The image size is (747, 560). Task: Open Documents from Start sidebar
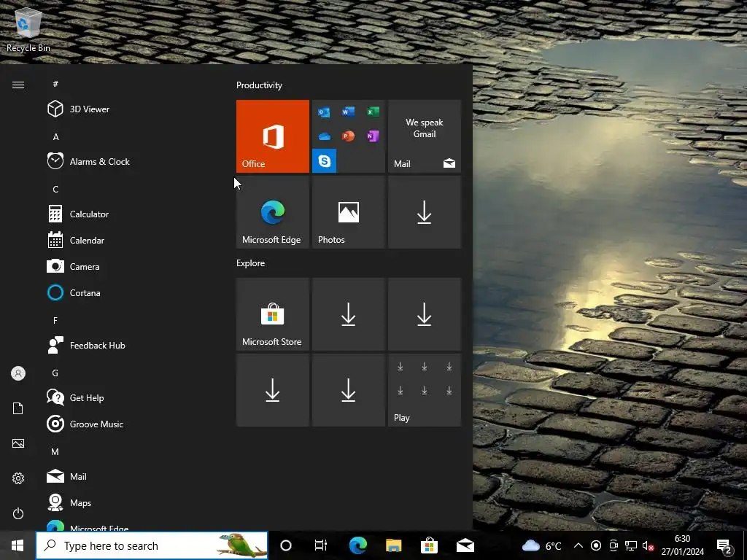[x=18, y=408]
